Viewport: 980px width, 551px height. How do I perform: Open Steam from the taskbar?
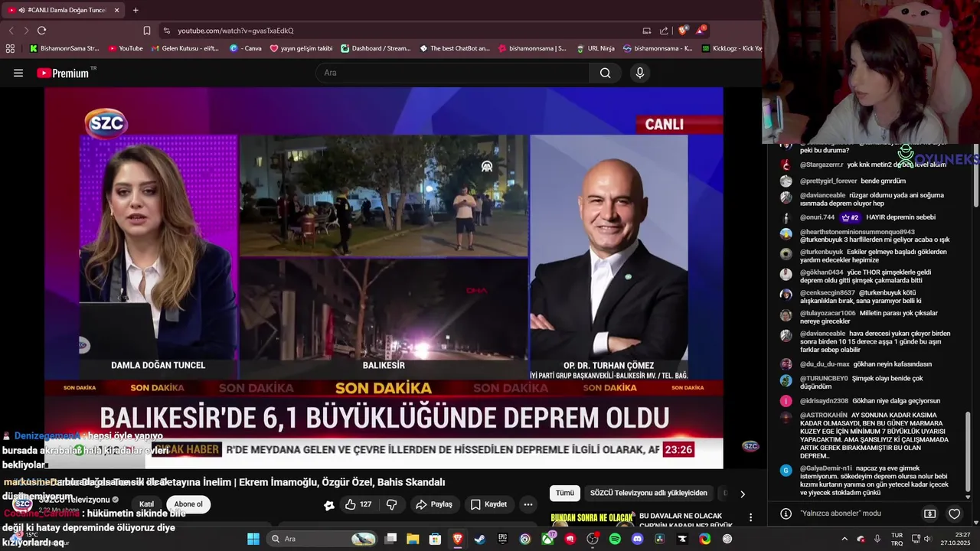[480, 539]
